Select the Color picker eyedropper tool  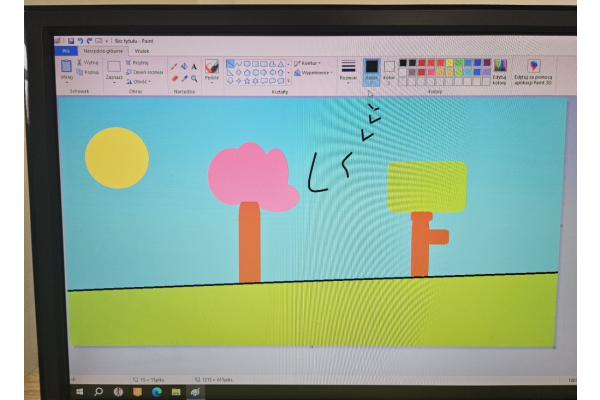pos(184,77)
